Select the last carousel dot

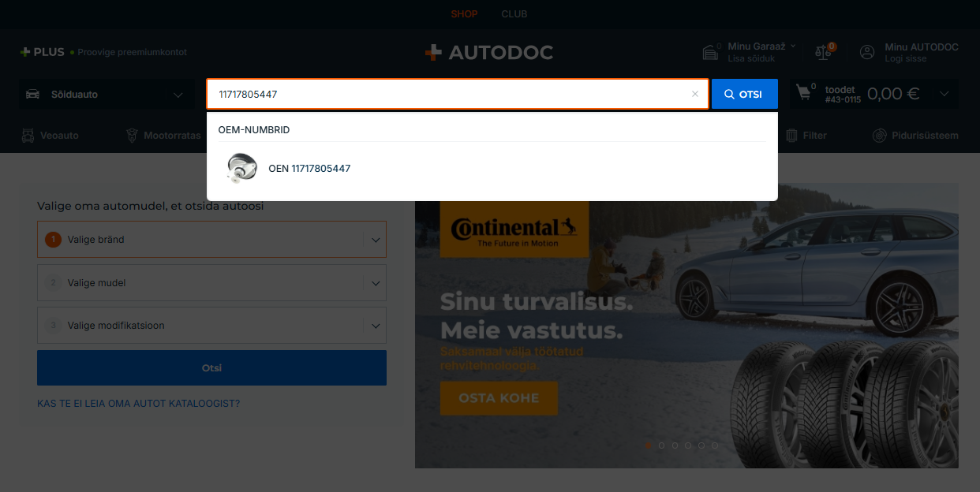[715, 445]
